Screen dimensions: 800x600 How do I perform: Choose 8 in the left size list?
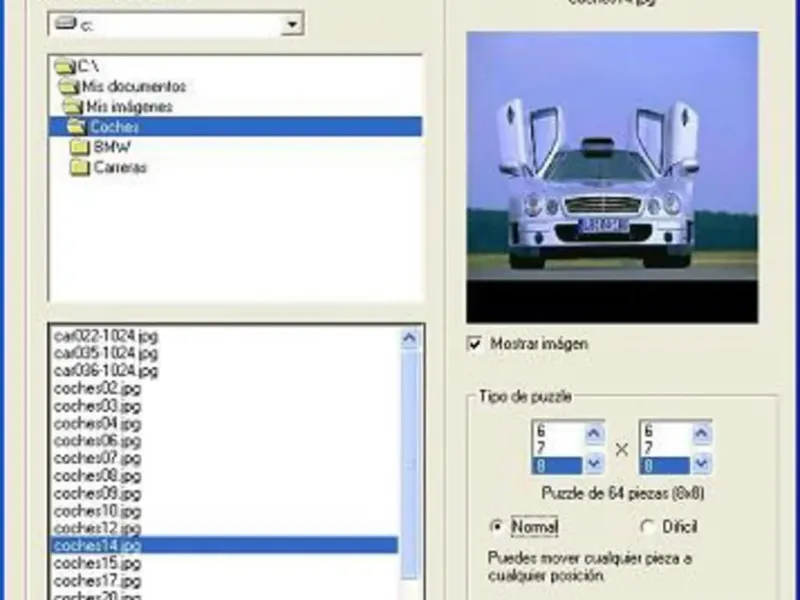click(x=557, y=466)
